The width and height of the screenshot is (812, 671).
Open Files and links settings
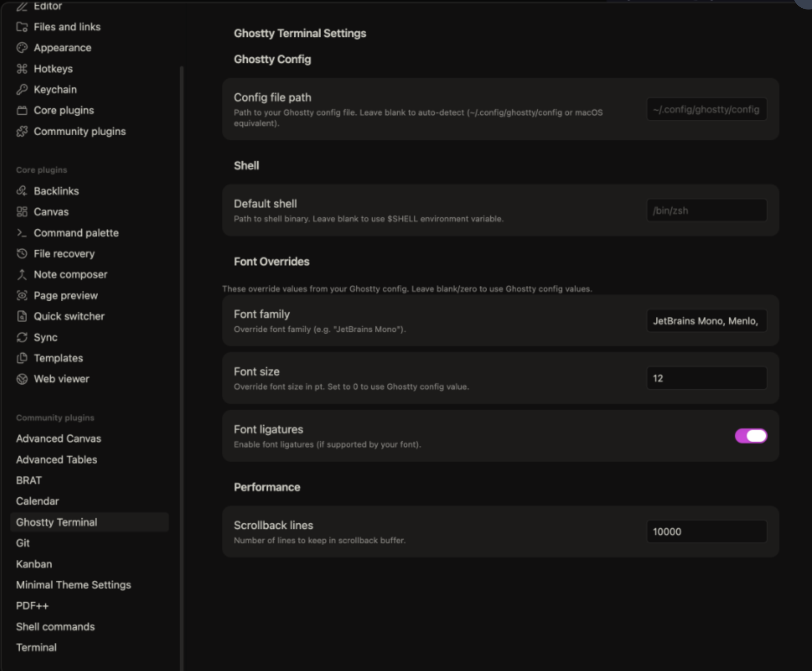click(x=90, y=27)
